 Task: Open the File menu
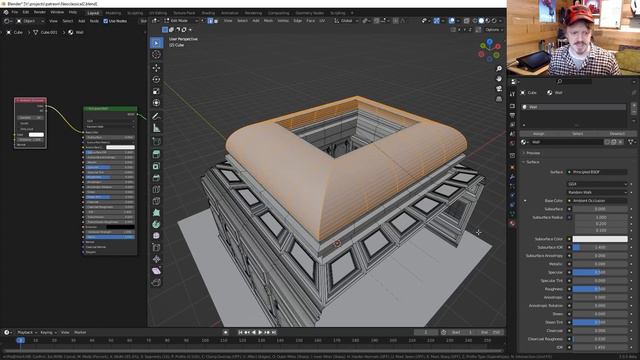point(15,12)
